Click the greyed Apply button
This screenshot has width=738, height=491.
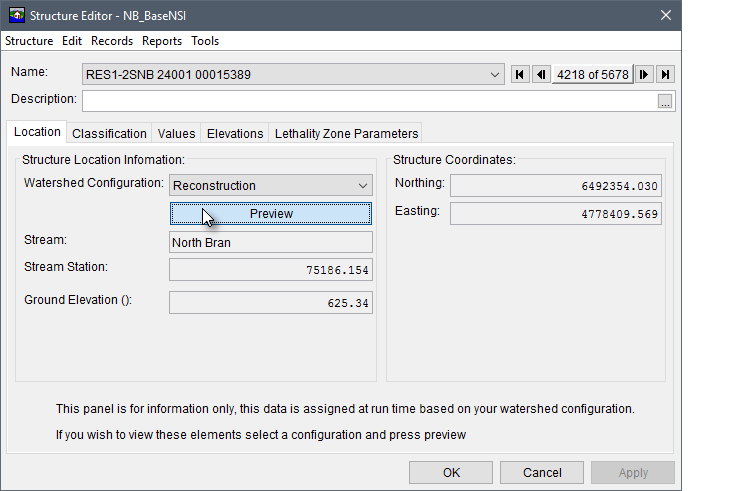[633, 472]
